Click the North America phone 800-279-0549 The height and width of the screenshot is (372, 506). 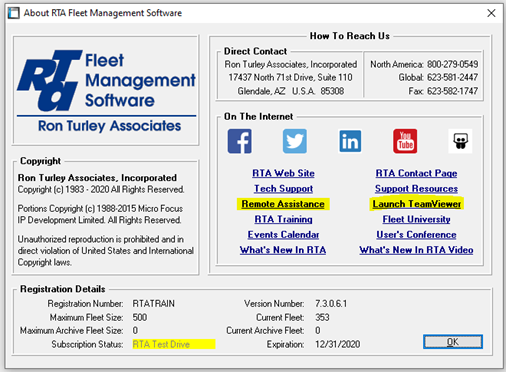pos(453,64)
